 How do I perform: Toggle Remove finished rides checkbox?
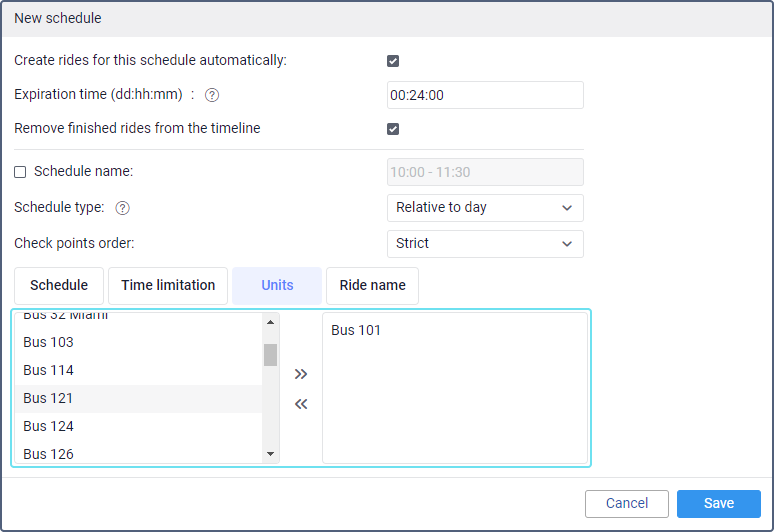pyautogui.click(x=393, y=129)
